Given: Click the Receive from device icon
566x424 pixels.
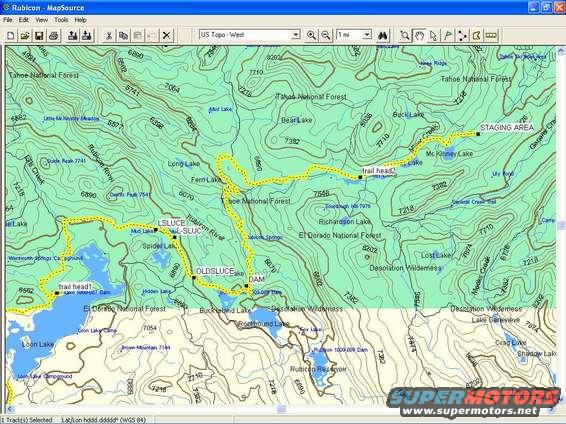Looking at the screenshot, I should (87, 35).
